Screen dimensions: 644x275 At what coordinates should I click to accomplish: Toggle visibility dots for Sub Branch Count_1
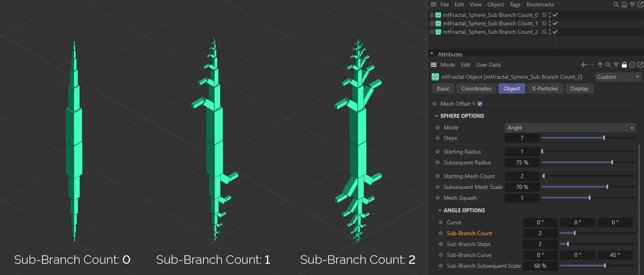[550, 23]
